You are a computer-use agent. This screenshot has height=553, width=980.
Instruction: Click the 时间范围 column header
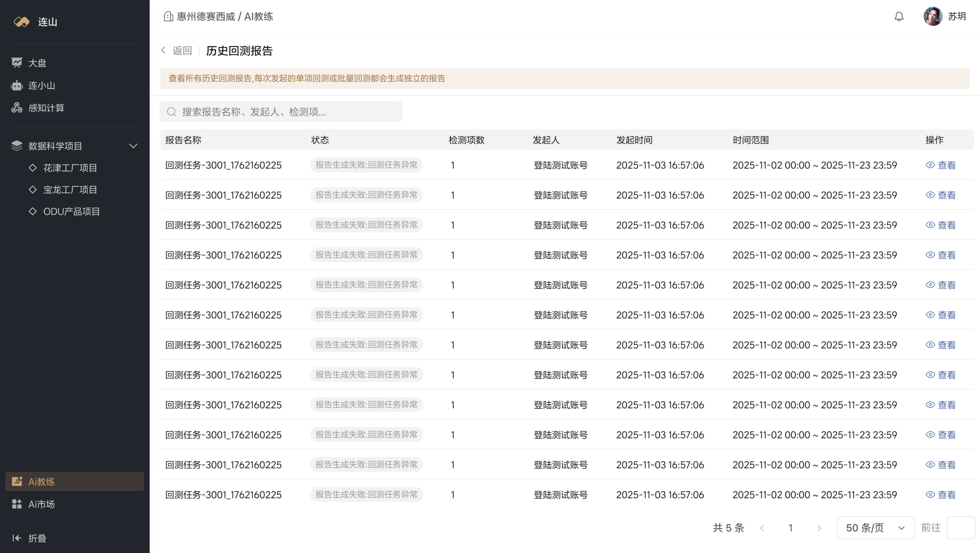coord(751,140)
